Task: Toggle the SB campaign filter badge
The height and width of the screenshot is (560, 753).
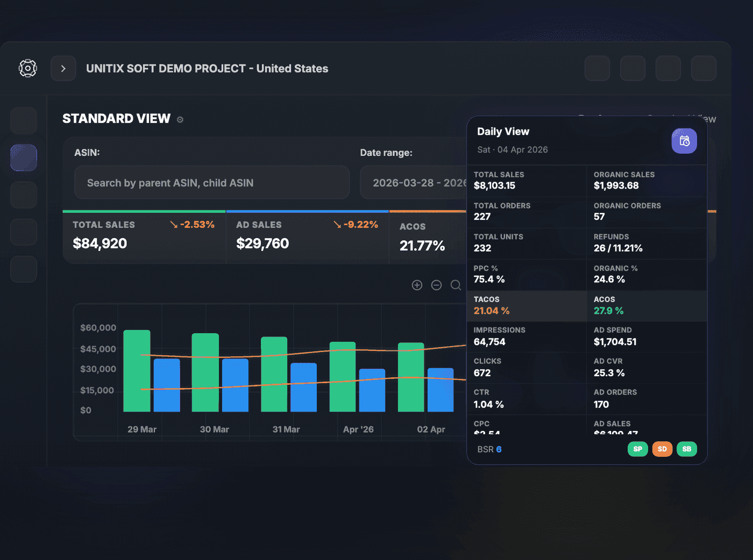Action: coord(687,449)
